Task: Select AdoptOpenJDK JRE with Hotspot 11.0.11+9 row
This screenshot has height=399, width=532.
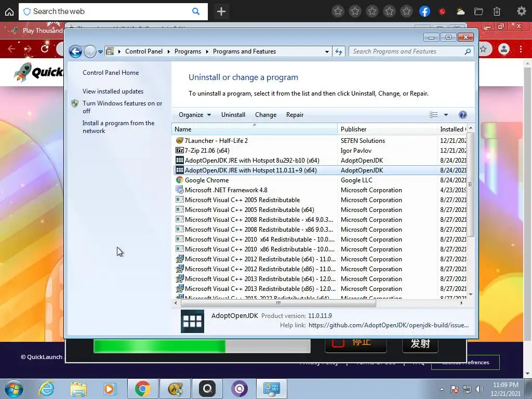Action: coord(320,170)
